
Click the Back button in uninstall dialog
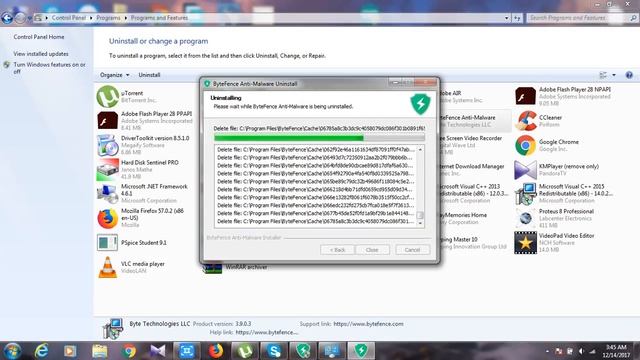pos(337,250)
